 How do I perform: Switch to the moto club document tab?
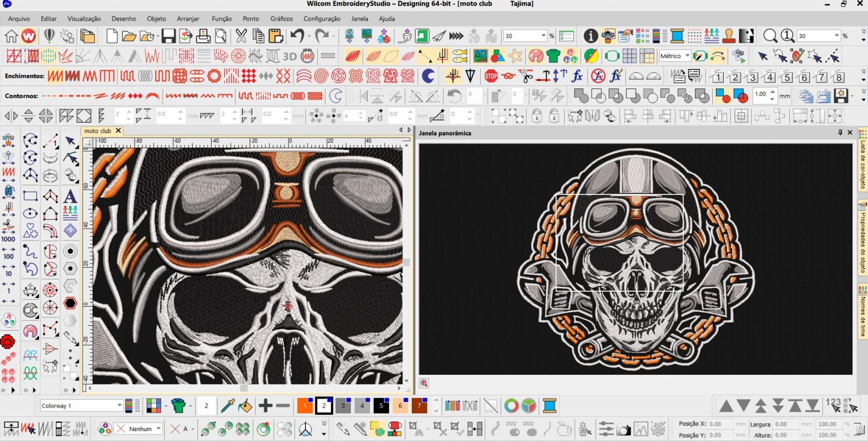point(98,131)
